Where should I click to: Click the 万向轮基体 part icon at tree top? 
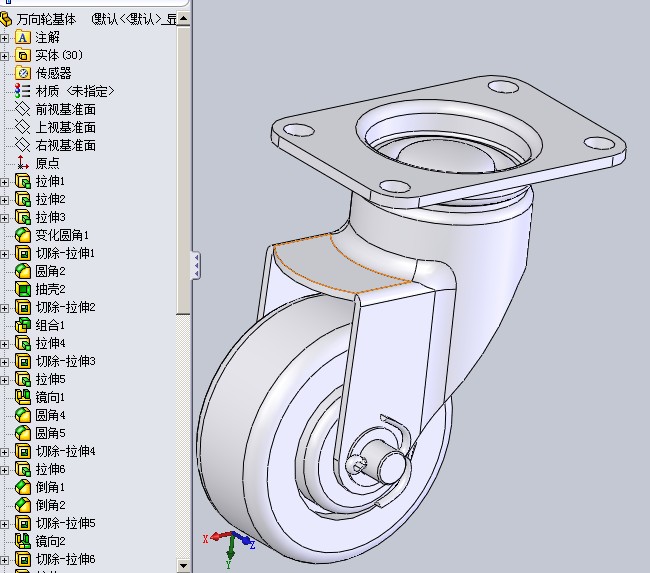click(x=6, y=19)
